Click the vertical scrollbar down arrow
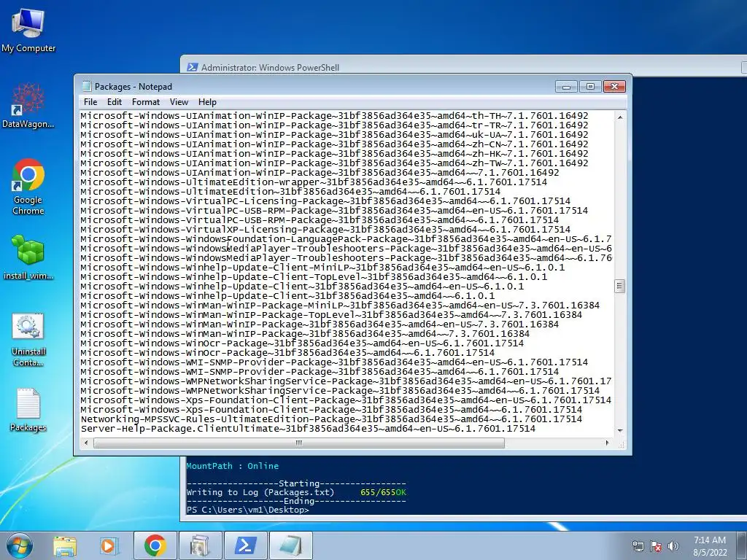Viewport: 747px width, 560px height. click(620, 430)
